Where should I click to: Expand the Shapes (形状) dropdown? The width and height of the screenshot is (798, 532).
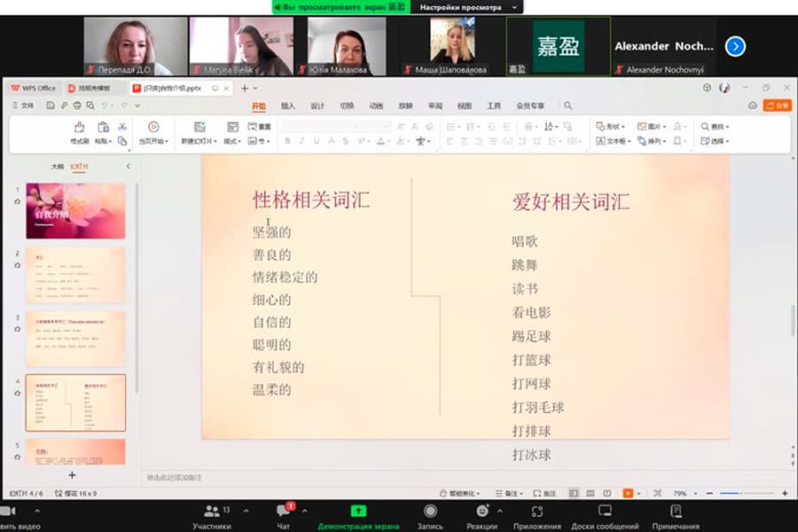(611, 127)
